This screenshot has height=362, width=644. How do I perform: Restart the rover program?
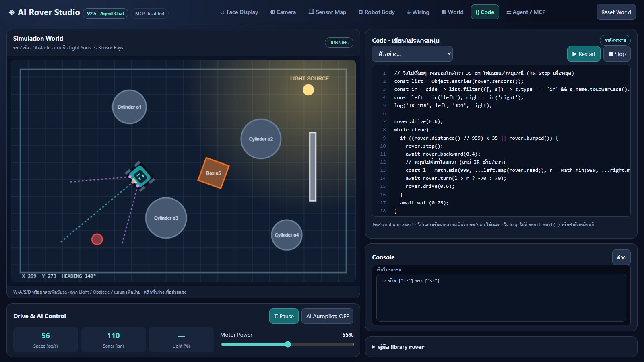[x=584, y=54]
